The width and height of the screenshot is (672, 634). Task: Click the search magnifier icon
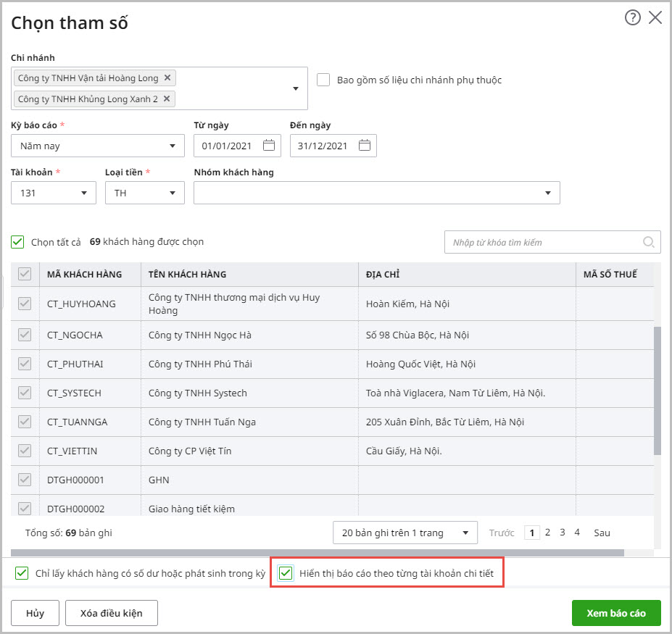tap(648, 242)
